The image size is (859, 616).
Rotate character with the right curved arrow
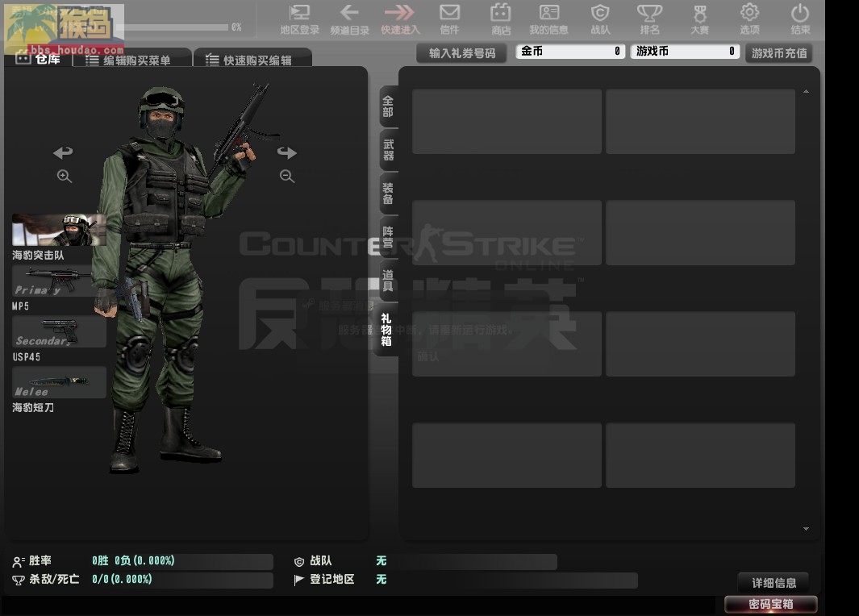(x=287, y=152)
